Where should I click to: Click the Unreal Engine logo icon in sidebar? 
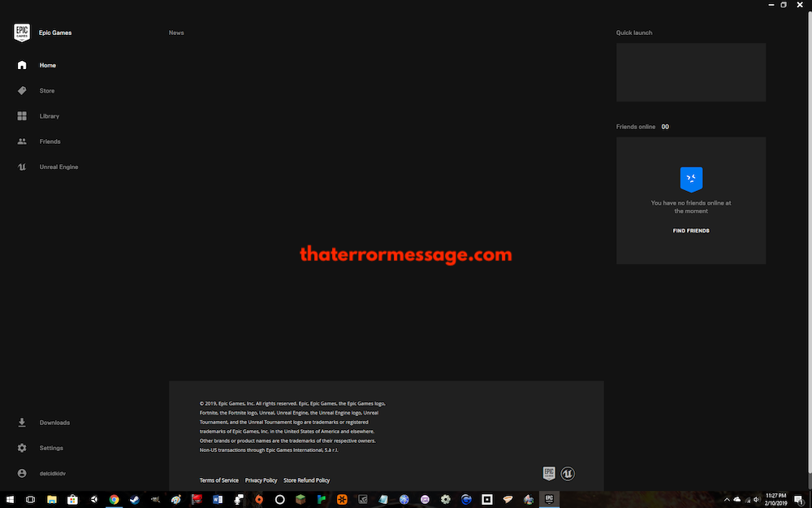coord(22,167)
